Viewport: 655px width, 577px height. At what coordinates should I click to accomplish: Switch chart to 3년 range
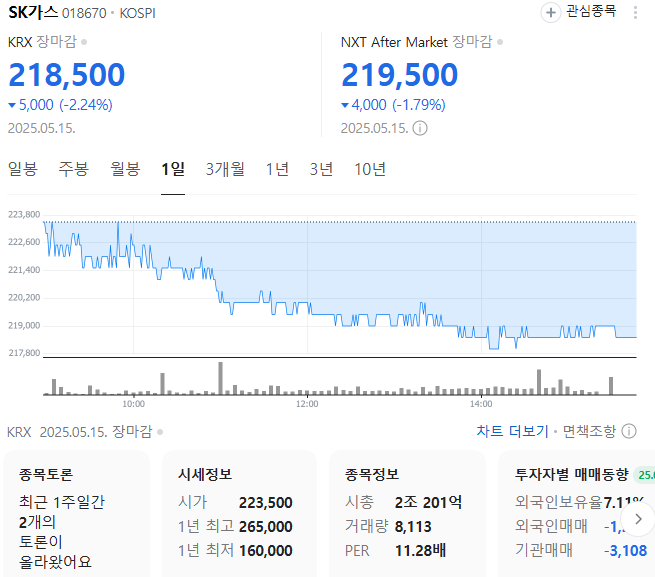(x=321, y=169)
